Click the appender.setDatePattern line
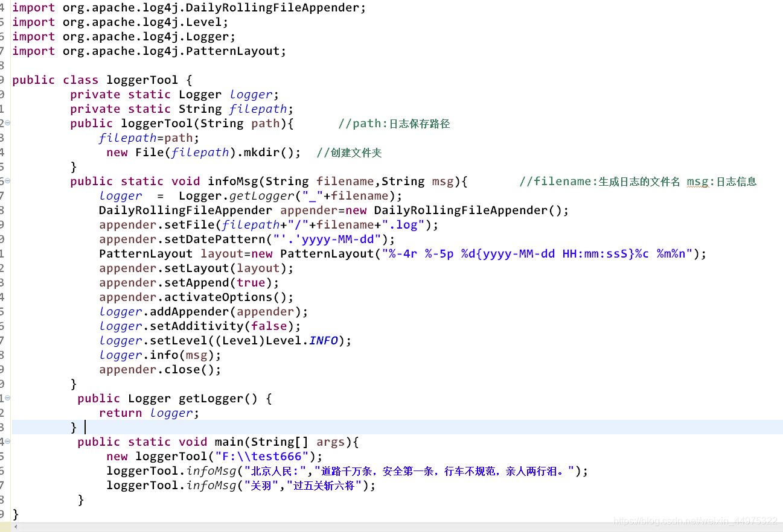 point(247,239)
